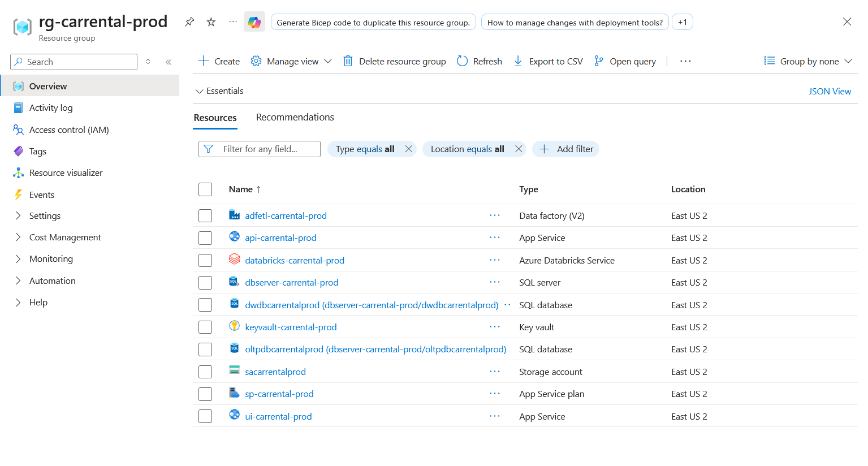This screenshot has height=466, width=868.
Task: Select the Key vault icon beside keyvault-carrental-prod
Action: pos(234,327)
